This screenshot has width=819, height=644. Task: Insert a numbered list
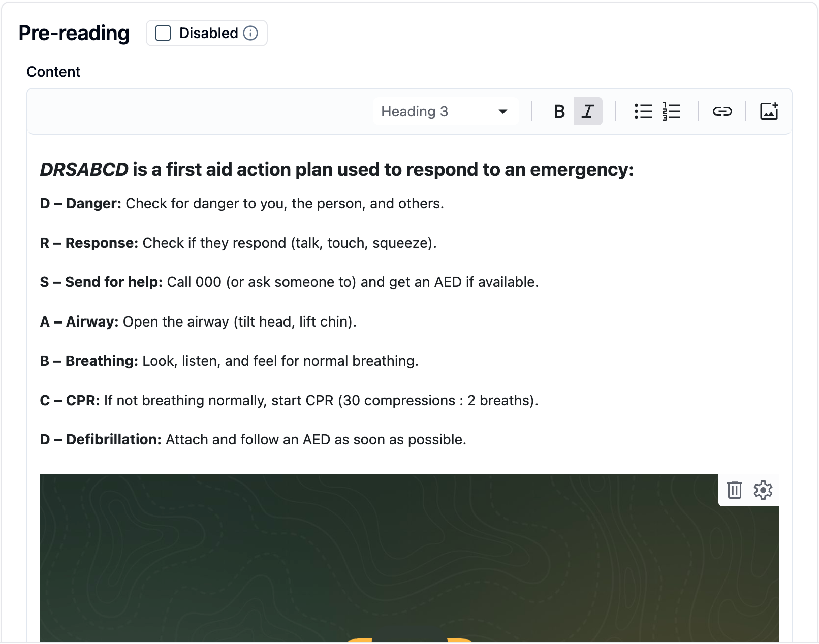pos(672,111)
